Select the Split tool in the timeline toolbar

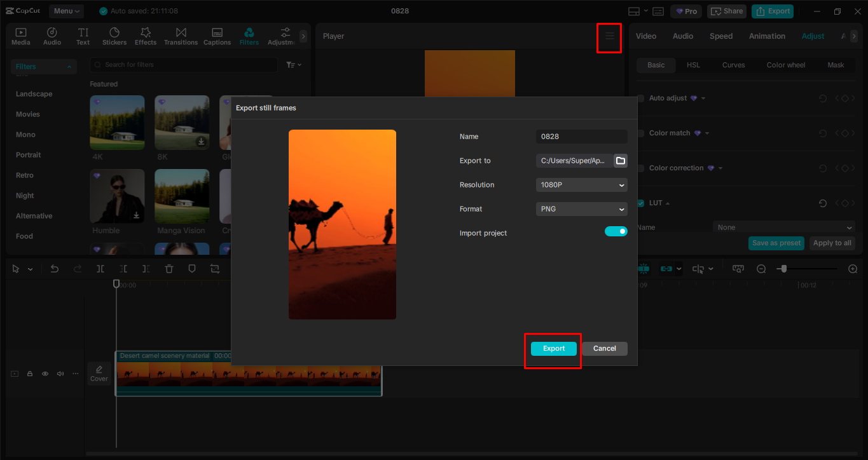[100, 268]
